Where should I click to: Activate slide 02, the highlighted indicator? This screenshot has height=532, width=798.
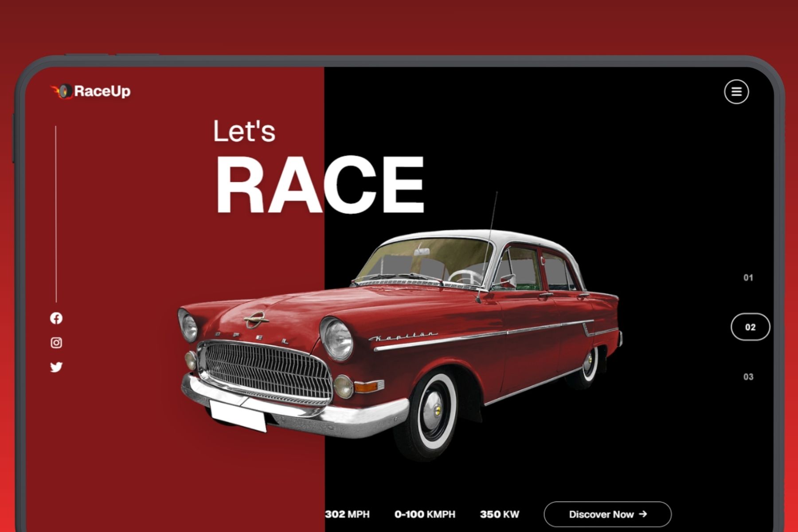point(750,327)
